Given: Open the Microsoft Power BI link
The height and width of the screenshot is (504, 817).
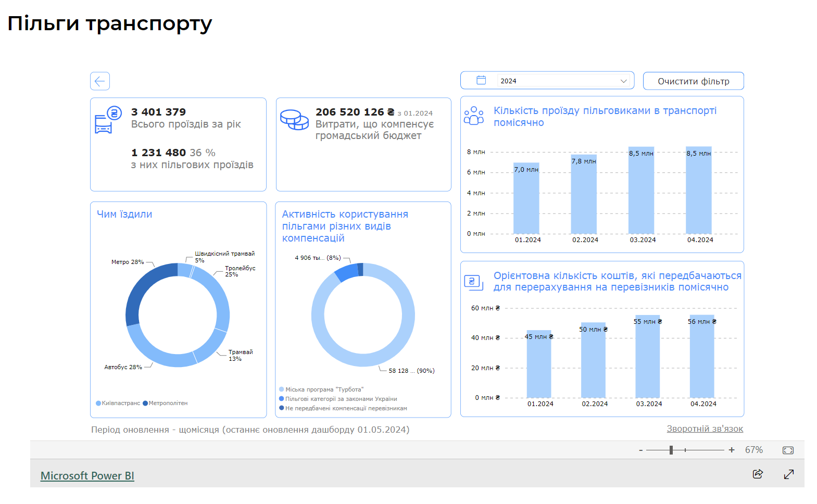Looking at the screenshot, I should 87,476.
